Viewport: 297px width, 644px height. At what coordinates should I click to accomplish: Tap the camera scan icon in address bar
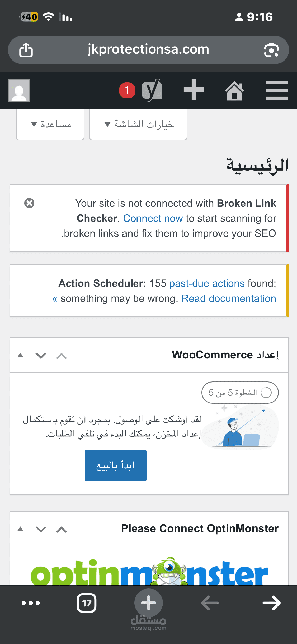[271, 50]
